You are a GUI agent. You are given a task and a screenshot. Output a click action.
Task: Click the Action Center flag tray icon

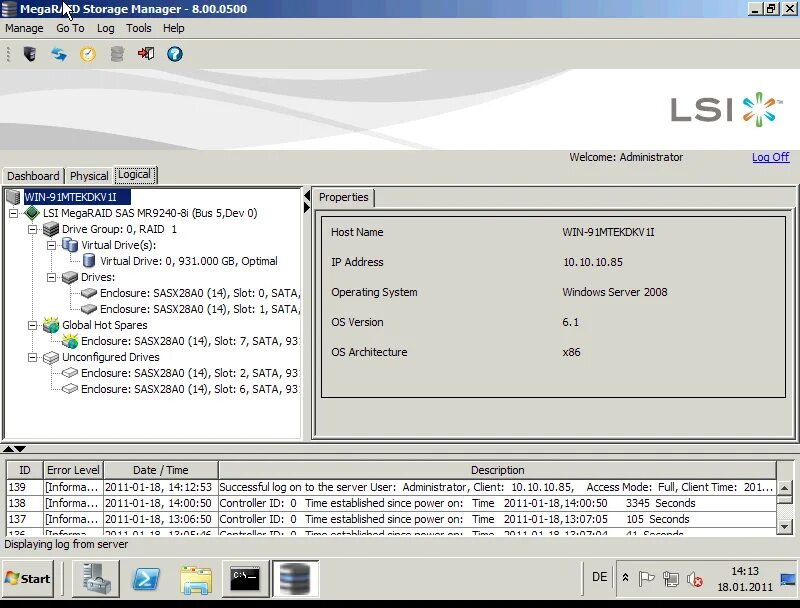click(x=646, y=578)
